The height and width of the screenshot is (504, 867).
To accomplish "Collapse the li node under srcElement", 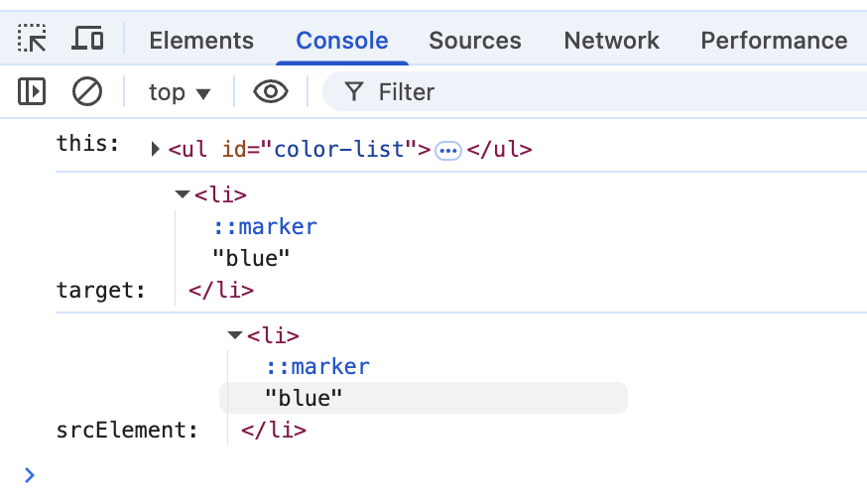I will [235, 335].
